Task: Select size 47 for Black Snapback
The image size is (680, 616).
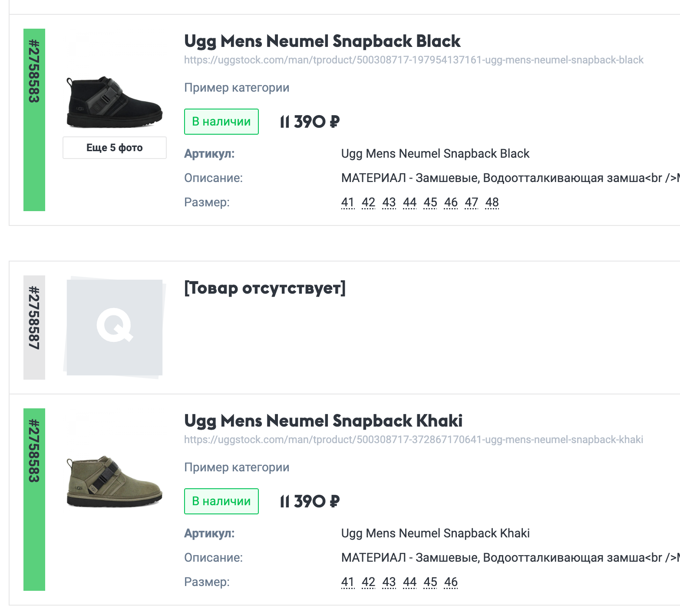Action: point(472,202)
